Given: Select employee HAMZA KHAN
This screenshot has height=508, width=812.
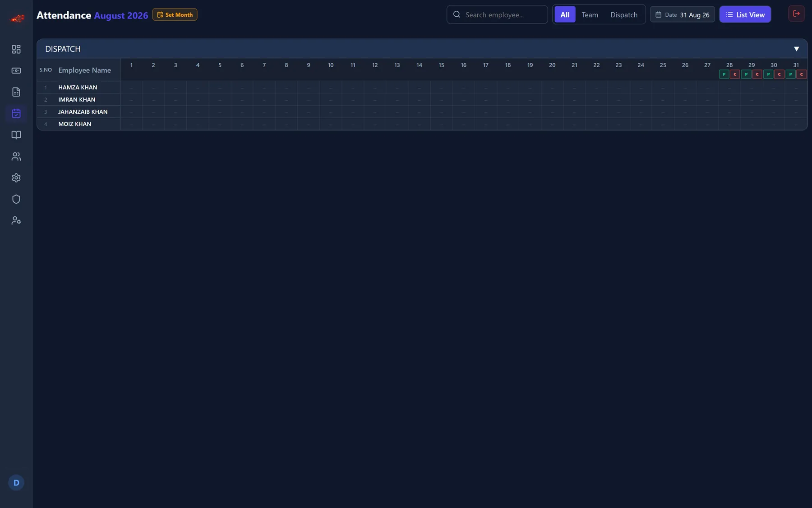Looking at the screenshot, I should [x=78, y=87].
